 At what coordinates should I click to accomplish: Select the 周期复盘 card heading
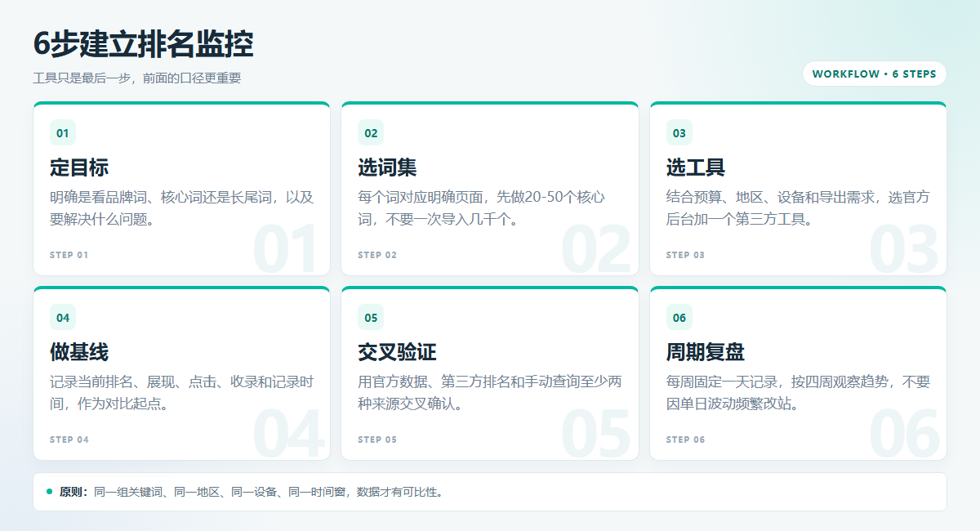[706, 352]
